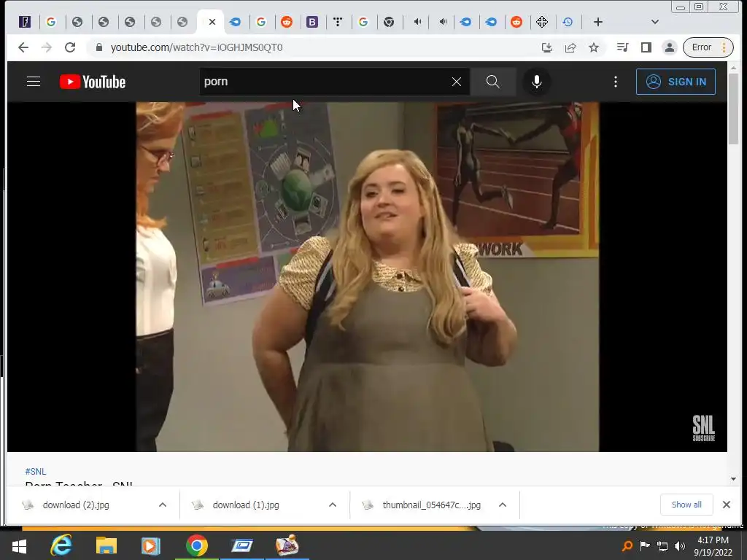Expand options for download (1).jpg
Image resolution: width=747 pixels, height=560 pixels.
pos(333,505)
